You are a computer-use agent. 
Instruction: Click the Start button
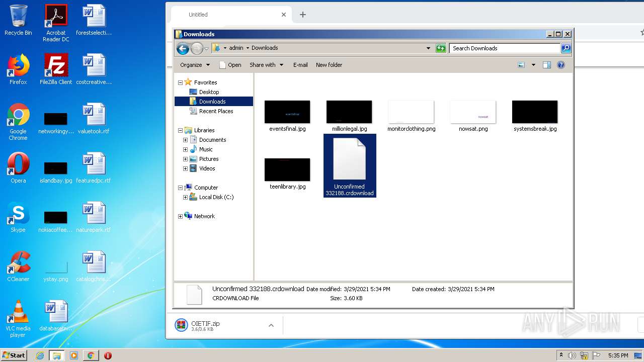coord(14,355)
